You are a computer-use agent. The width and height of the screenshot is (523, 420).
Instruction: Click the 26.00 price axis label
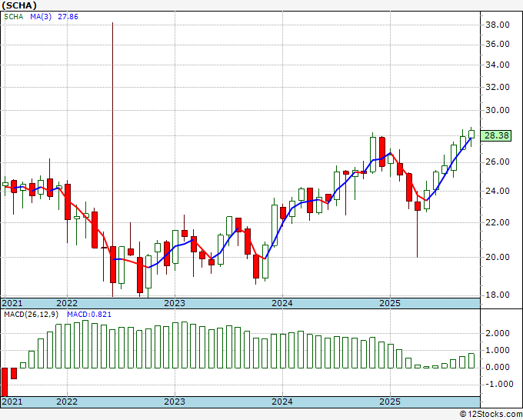[x=498, y=162]
